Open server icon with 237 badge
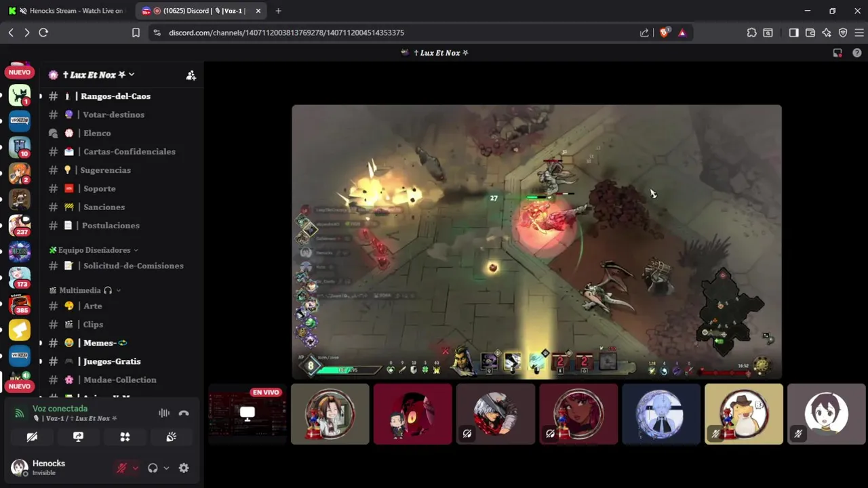 tap(20, 225)
